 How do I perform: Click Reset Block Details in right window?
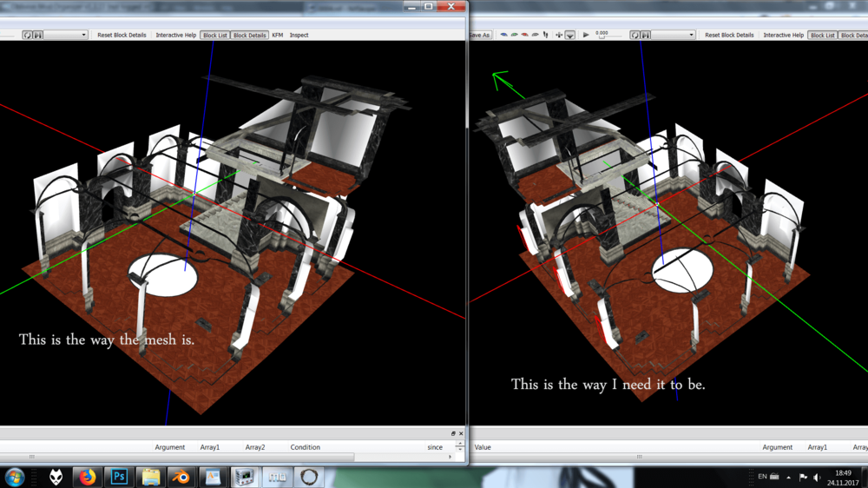click(x=729, y=35)
